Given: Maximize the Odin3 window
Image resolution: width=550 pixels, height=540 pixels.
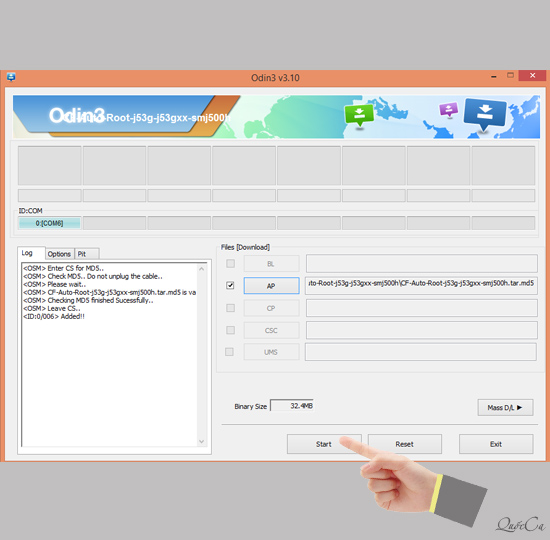Looking at the screenshot, I should 510,75.
